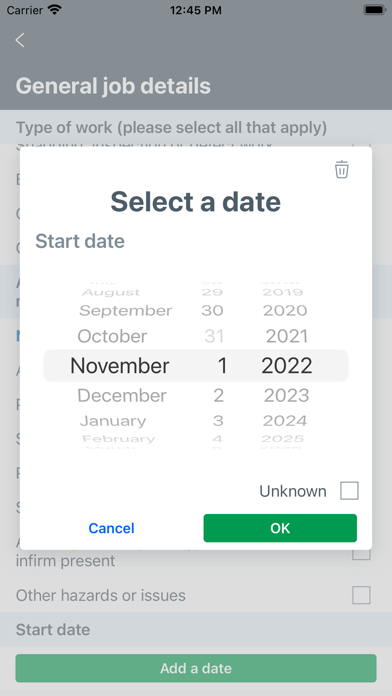The width and height of the screenshot is (392, 696).
Task: Tick the Other hazards or issues checkbox
Action: (x=361, y=595)
